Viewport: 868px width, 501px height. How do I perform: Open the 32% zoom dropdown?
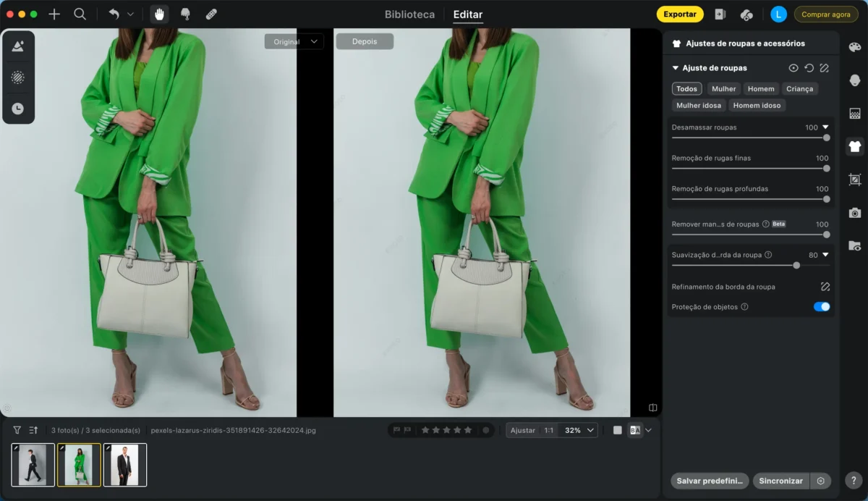click(x=580, y=430)
